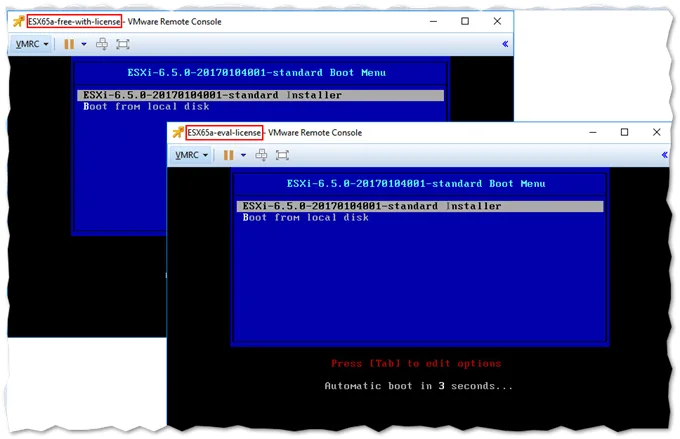
Task: Send Ctrl+Alt+Del in ESX65a-free-with-license window
Action: pyautogui.click(x=102, y=44)
